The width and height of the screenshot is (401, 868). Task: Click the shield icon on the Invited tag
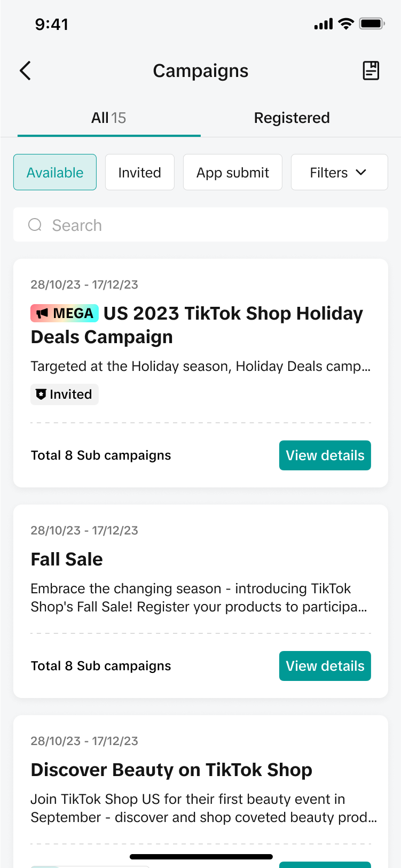(41, 394)
